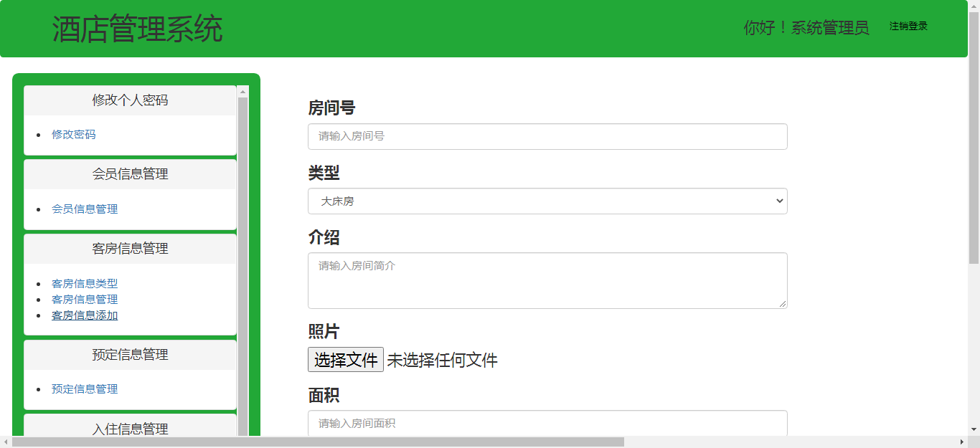Open the 修改密码 link in sidebar
Viewport: 980px width, 448px height.
click(x=73, y=135)
